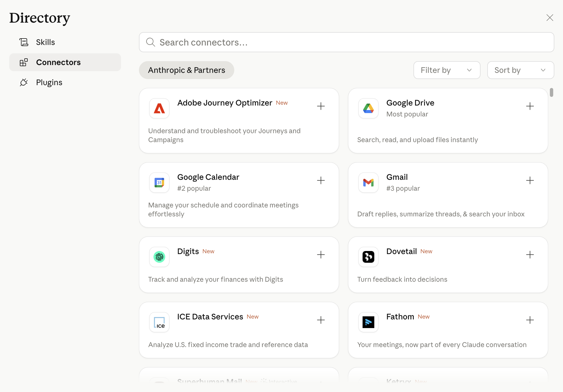Image resolution: width=563 pixels, height=392 pixels.
Task: Open the Filter by dropdown
Action: (447, 70)
